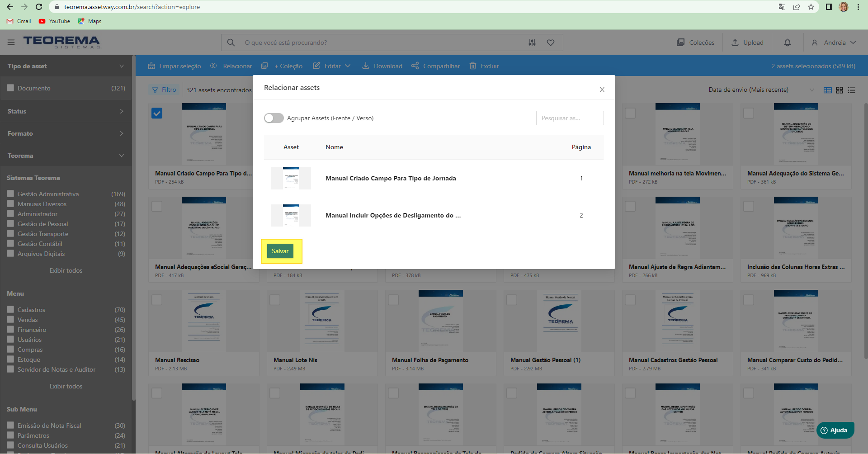The height and width of the screenshot is (454, 868).
Task: Click Compartilhar in the toolbar
Action: pos(435,66)
